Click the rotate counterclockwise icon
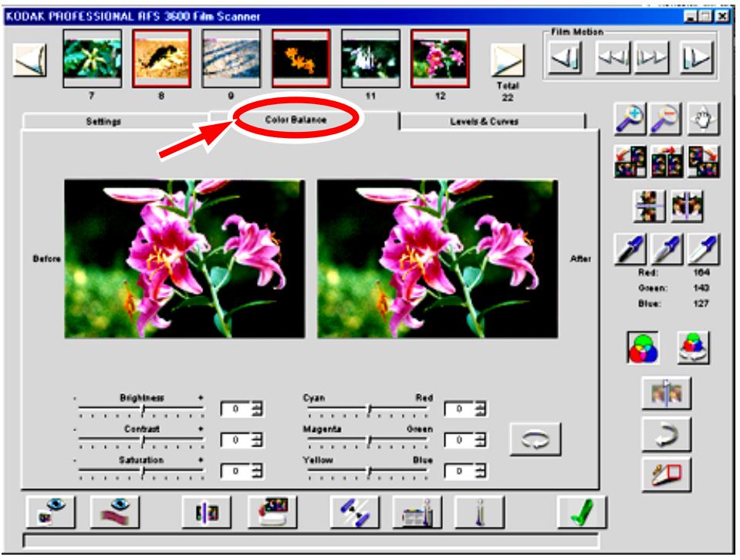 630,162
